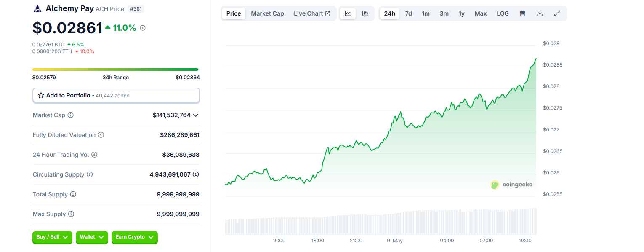This screenshot has height=252, width=644.
Task: Expand chart to fullscreen icon
Action: coord(557,13)
